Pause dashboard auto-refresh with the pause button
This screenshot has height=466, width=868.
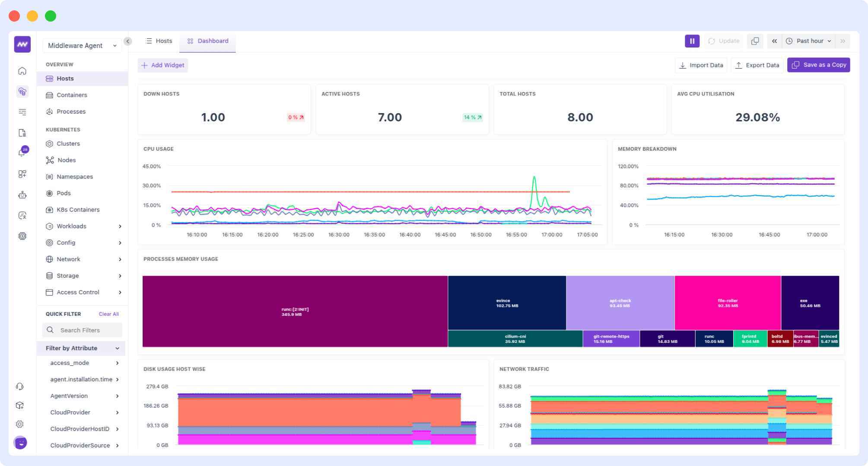point(692,41)
